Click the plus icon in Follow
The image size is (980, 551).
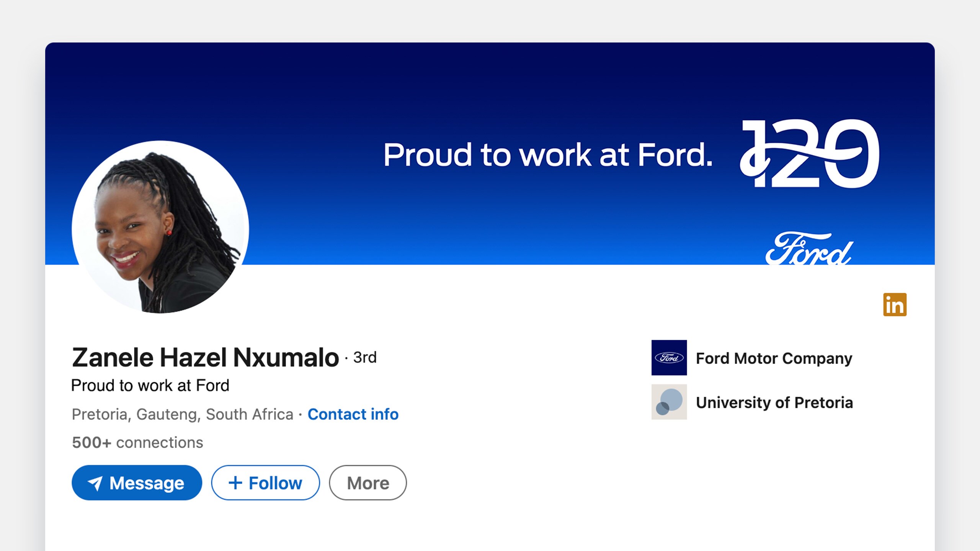pos(235,483)
